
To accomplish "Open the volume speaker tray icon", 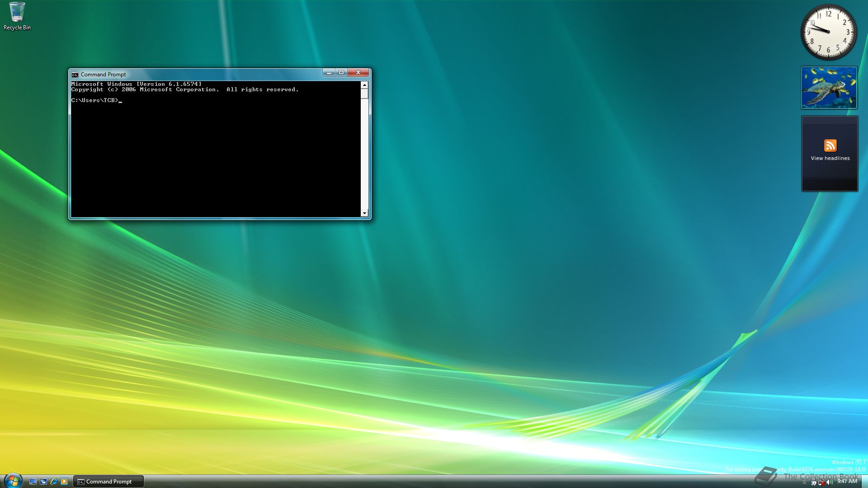I will coord(830,482).
